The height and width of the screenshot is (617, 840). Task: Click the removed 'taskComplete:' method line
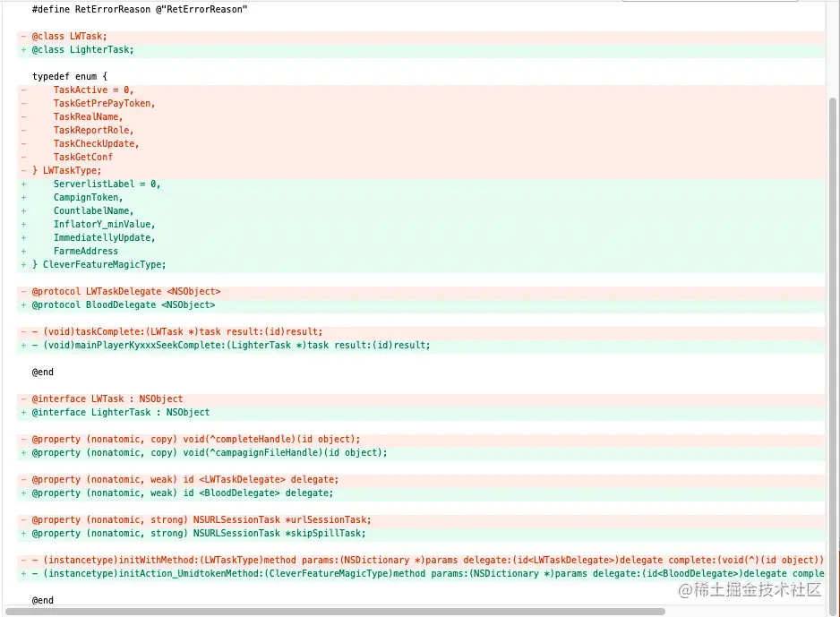pos(421,331)
